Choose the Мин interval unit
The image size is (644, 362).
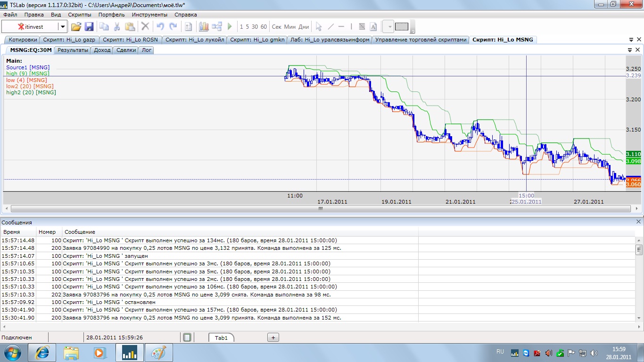pyautogui.click(x=290, y=27)
